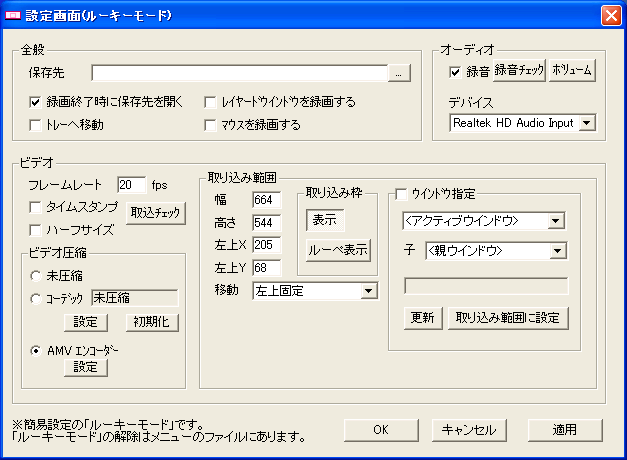Click the codec name field showing 未圧縮

coord(135,298)
